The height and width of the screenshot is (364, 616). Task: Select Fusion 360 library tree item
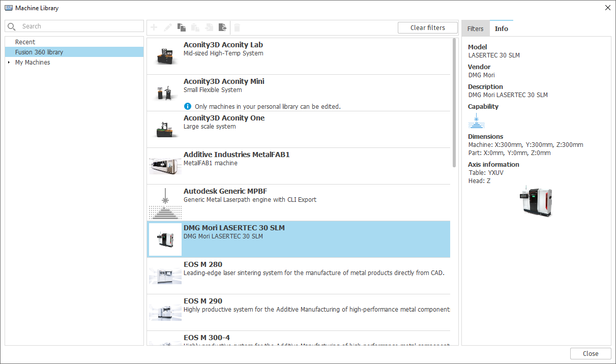(x=74, y=52)
